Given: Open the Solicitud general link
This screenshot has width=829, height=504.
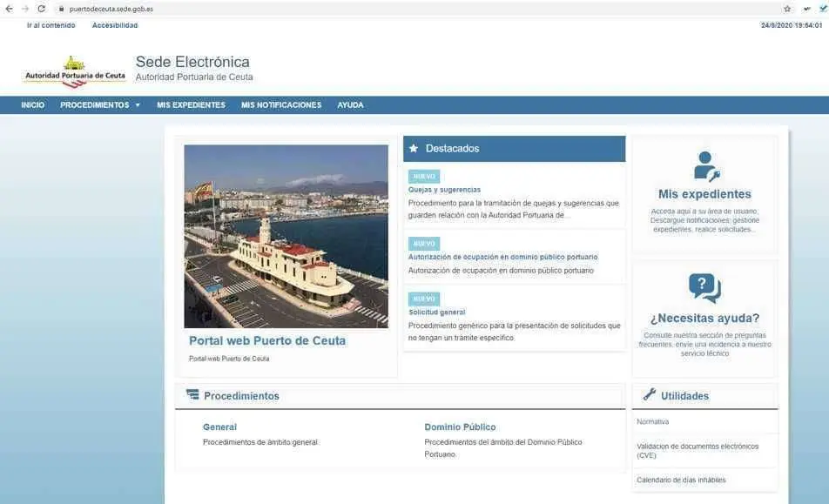Looking at the screenshot, I should (x=437, y=312).
